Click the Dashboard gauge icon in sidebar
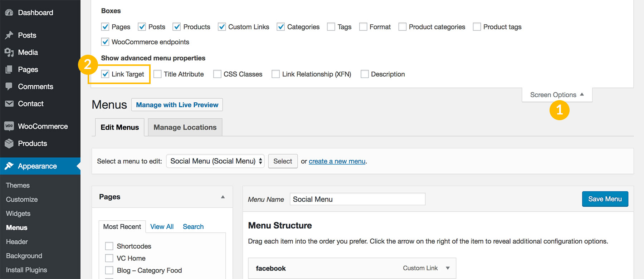644x279 pixels. tap(9, 13)
